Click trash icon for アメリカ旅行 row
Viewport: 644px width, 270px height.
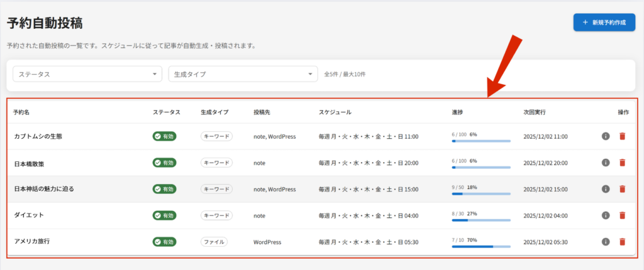[622, 242]
